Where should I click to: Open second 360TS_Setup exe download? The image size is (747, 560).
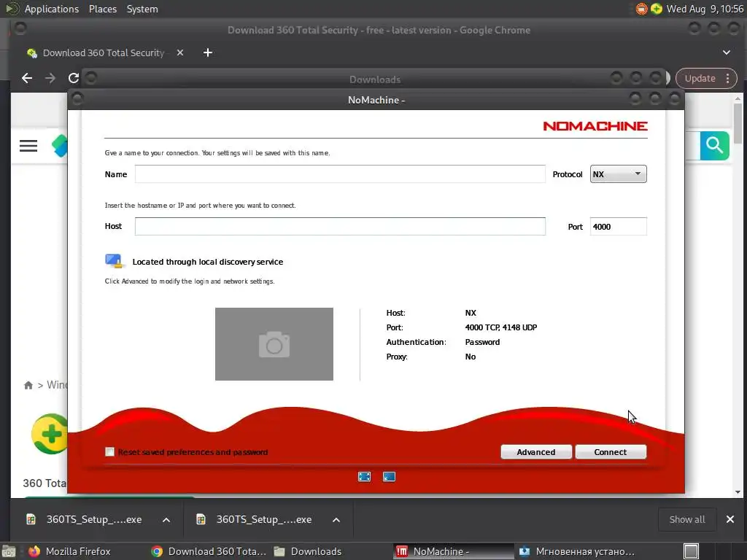[255, 519]
